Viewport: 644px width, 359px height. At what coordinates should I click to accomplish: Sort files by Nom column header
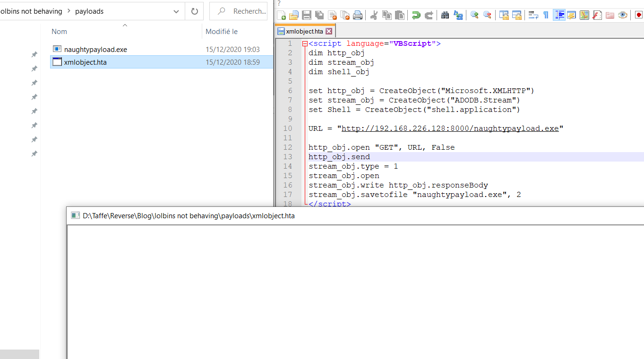[x=59, y=32]
